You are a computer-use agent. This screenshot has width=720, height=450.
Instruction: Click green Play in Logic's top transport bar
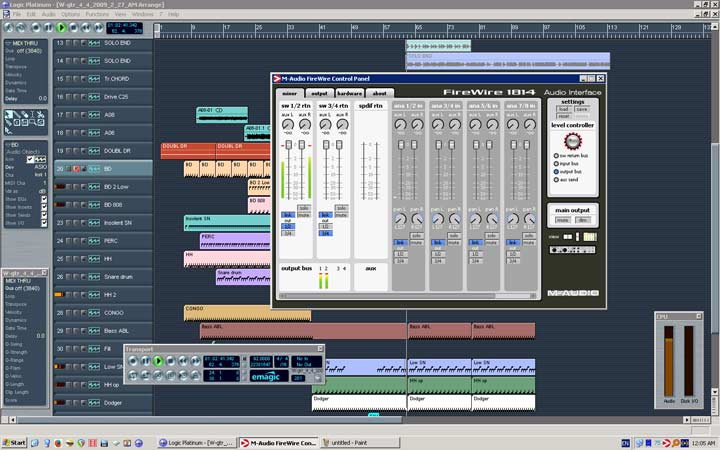coord(61,28)
